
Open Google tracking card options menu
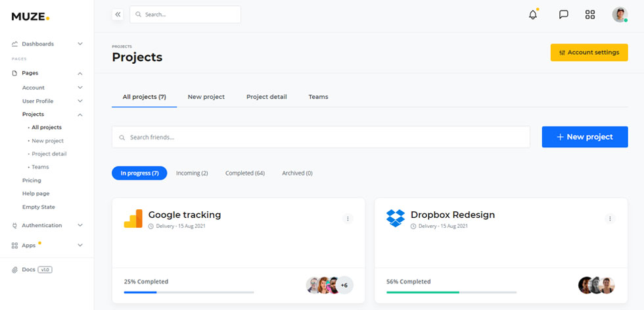pyautogui.click(x=348, y=219)
